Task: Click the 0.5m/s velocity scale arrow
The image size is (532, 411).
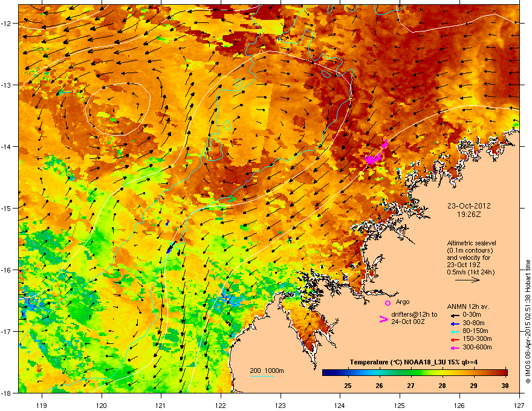Action: point(467,280)
